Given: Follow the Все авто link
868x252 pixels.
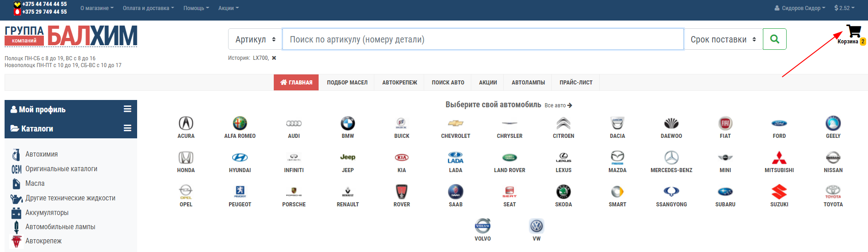Looking at the screenshot, I should pos(558,105).
